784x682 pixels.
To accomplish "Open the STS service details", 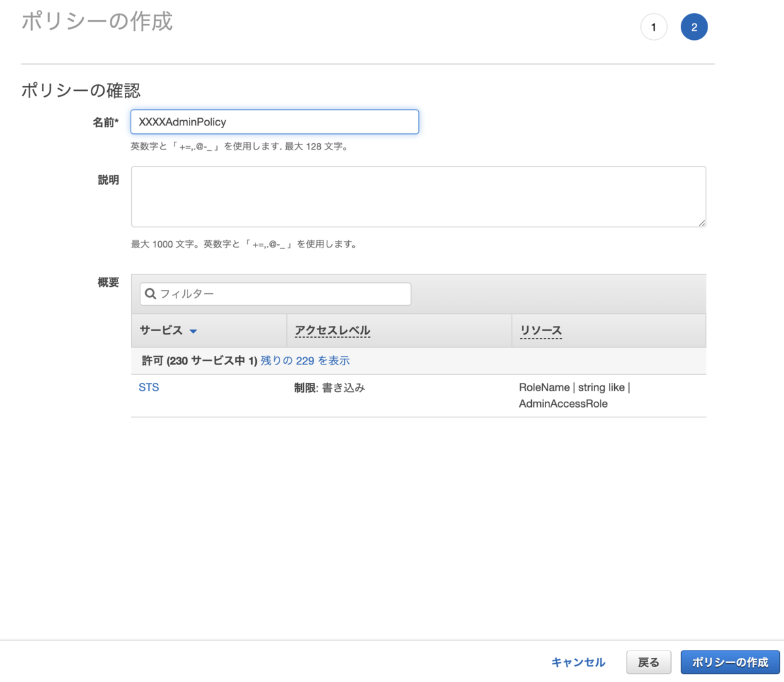I will coord(148,387).
